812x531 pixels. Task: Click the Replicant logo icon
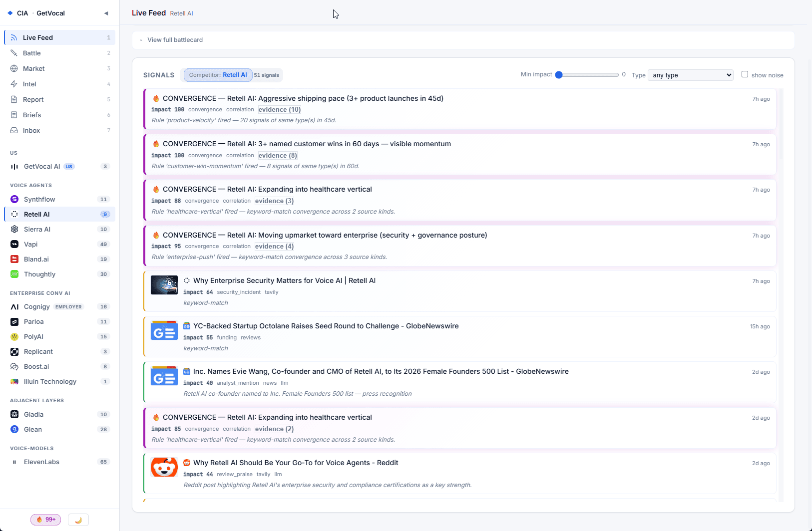(x=14, y=351)
